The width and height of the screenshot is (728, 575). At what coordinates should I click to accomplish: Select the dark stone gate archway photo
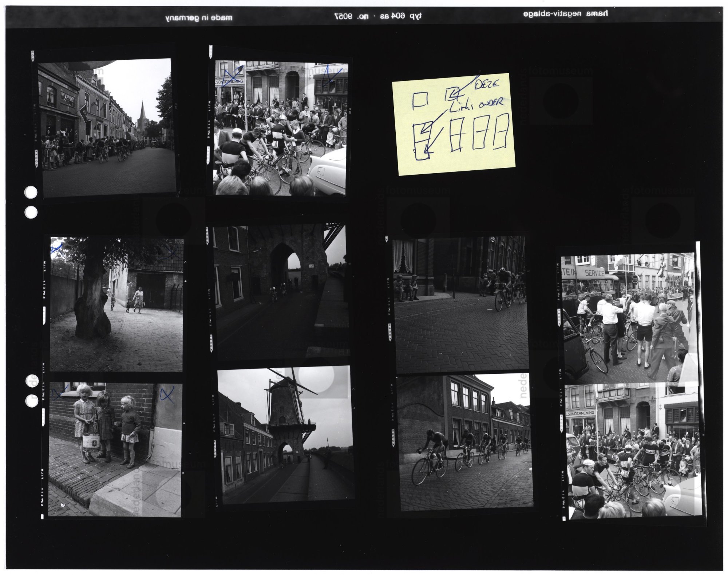click(x=280, y=289)
